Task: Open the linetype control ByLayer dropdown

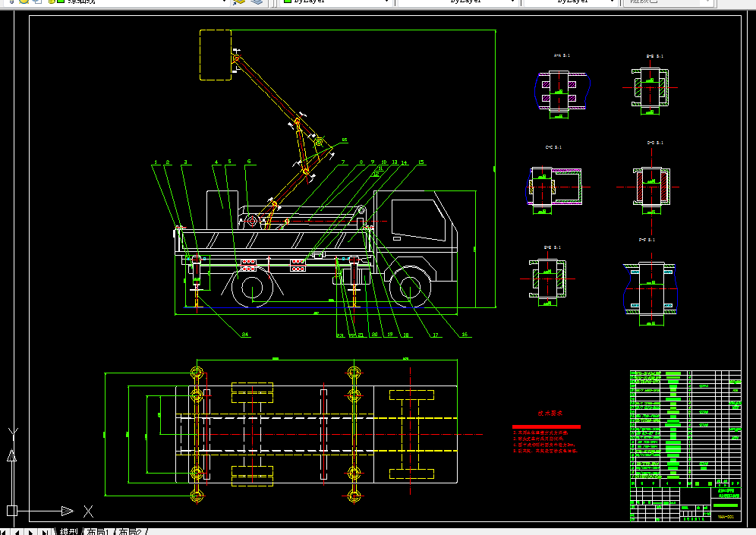Action: [512, 2]
